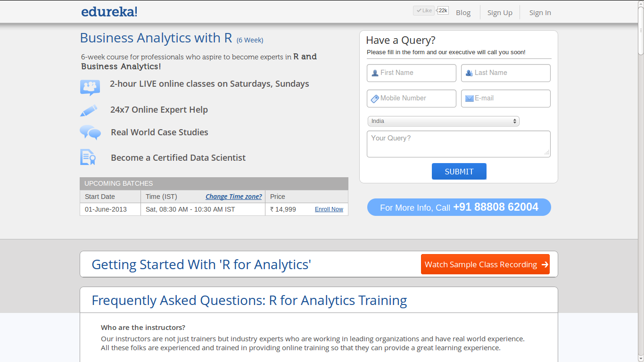
Task: Click the chevron arrows on country selector
Action: pos(515,121)
